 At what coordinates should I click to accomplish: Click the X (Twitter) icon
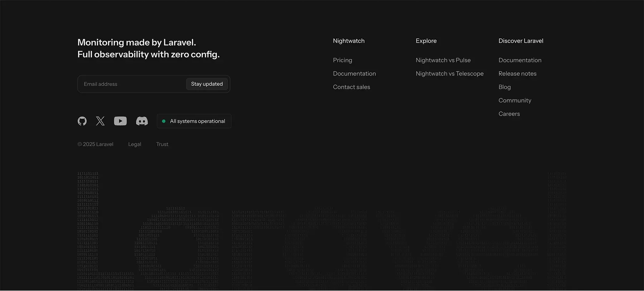[x=101, y=121]
